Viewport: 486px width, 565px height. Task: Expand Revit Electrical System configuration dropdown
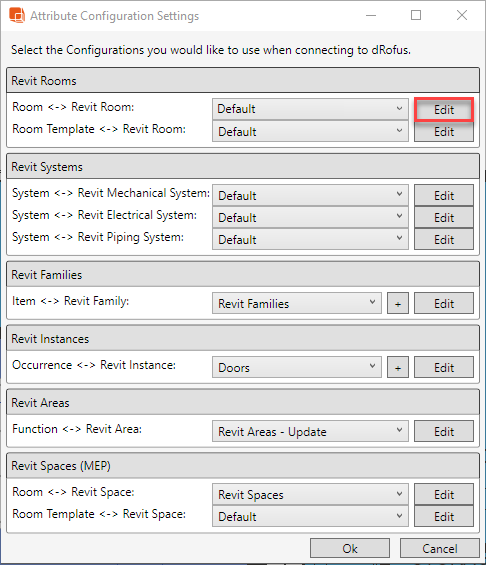tap(310, 217)
